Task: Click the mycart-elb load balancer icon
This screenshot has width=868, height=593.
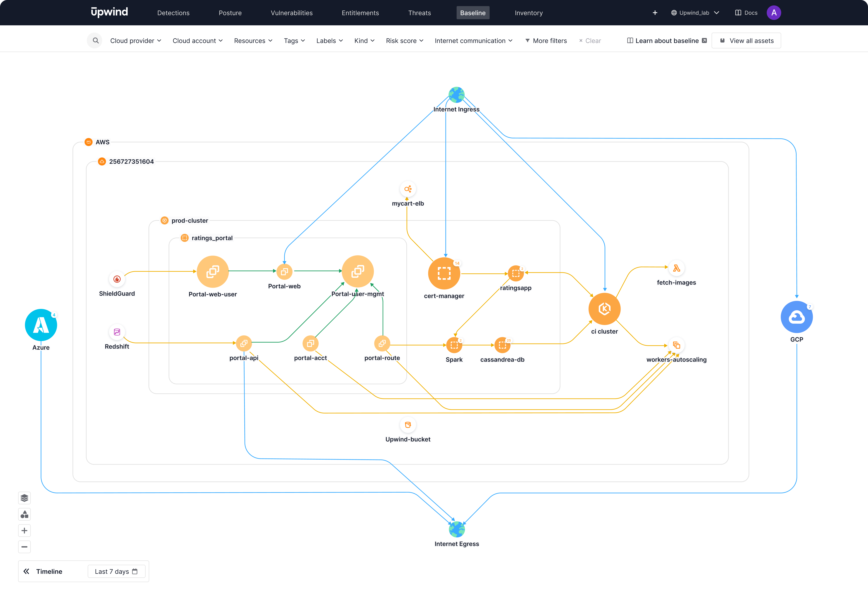Action: click(408, 189)
